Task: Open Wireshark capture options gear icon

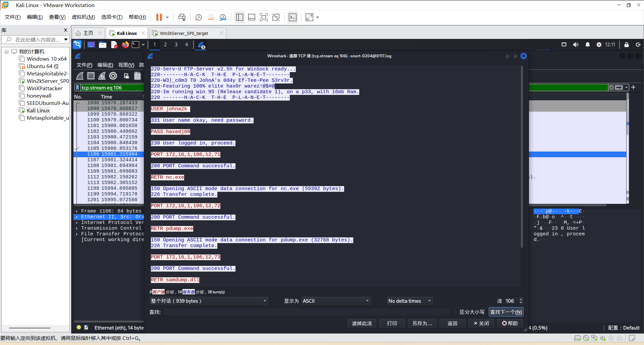Action: (x=113, y=76)
